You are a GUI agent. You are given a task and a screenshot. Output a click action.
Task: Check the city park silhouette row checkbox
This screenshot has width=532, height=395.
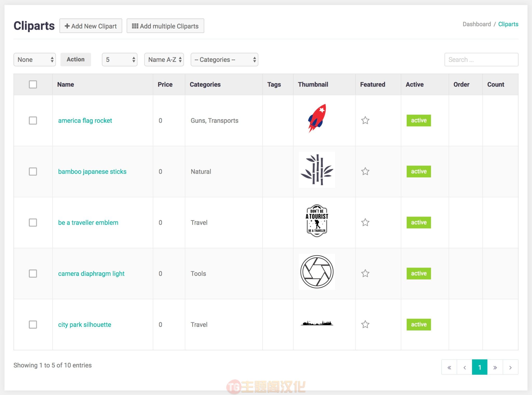(x=33, y=324)
